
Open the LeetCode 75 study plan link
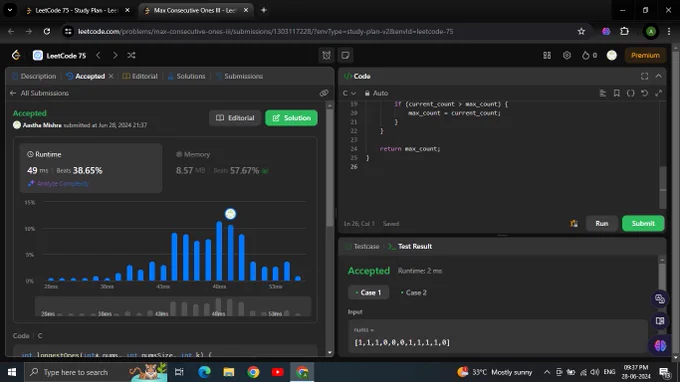click(x=59, y=56)
